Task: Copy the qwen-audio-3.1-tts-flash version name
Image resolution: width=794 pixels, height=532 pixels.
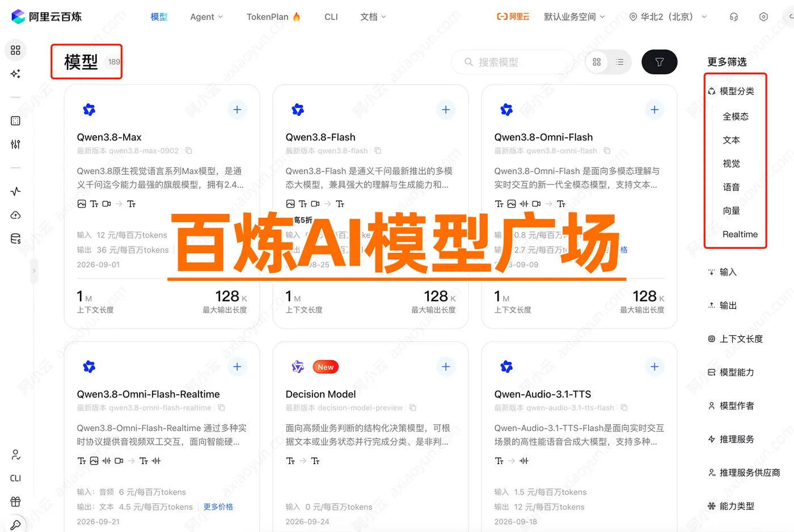Action: coord(624,408)
